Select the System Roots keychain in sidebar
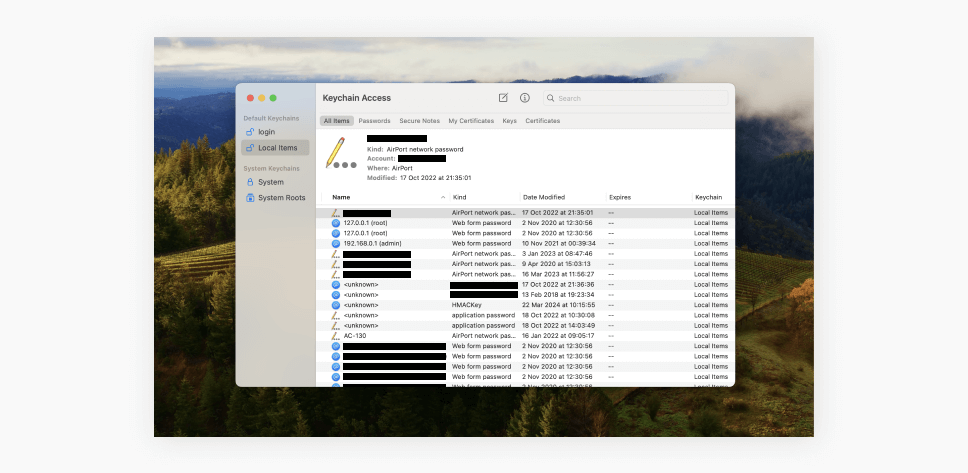This screenshot has width=968, height=473. (x=275, y=198)
